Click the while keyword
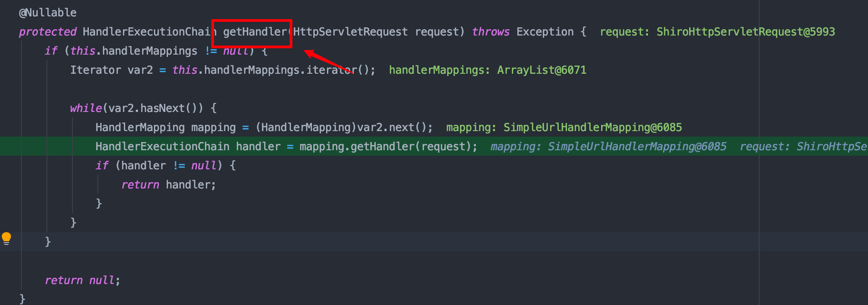868x305 pixels. (86, 108)
